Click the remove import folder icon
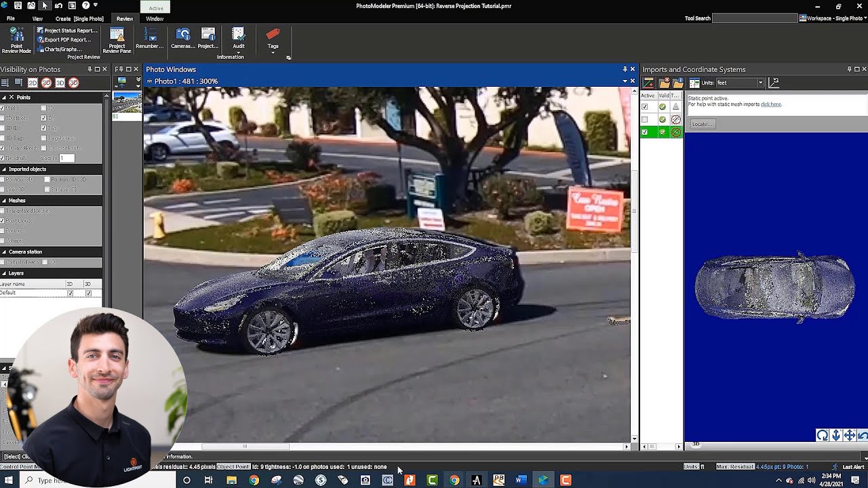 [664, 83]
